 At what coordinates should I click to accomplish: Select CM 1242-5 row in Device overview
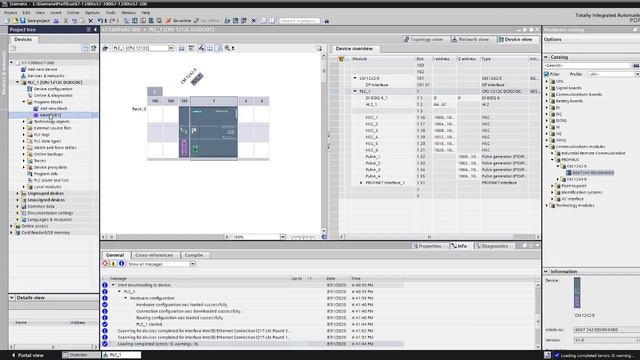[439, 78]
